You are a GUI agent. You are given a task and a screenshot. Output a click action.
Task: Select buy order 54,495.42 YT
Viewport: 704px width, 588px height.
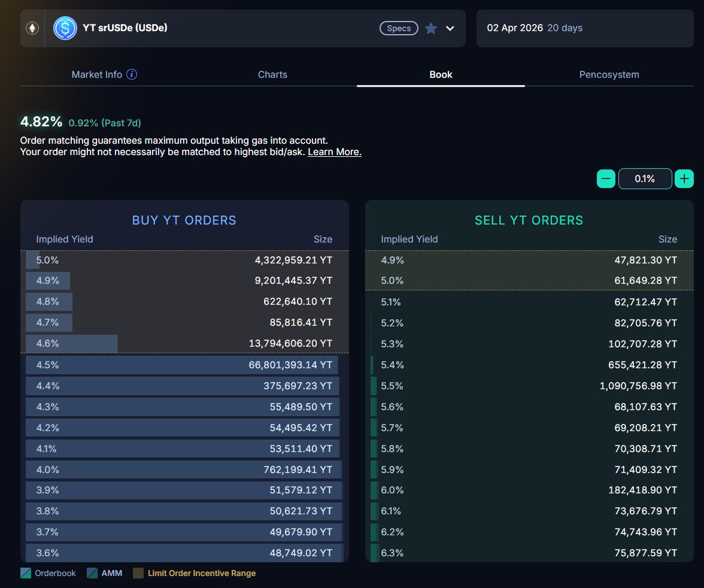[x=184, y=428]
